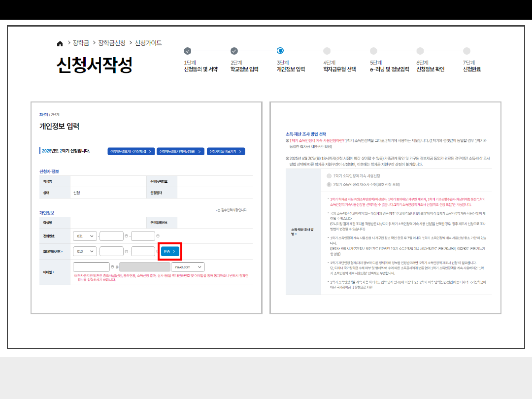This screenshot has width=532, height=399.
Task: Open 신청가이드 바로가기 button
Action: pyautogui.click(x=226, y=151)
